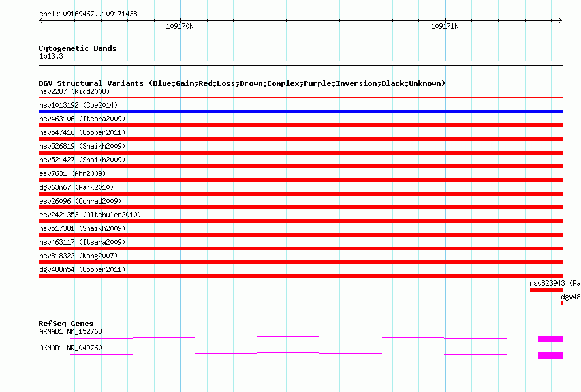Select the RefSeq Genes track title

coord(66,324)
